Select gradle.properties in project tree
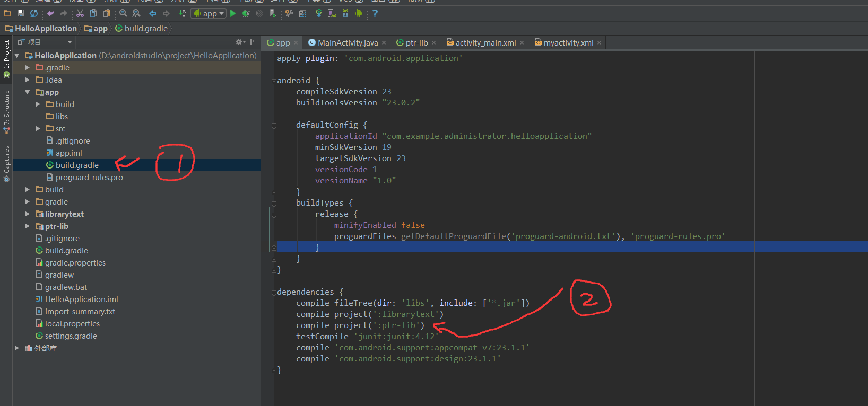The image size is (868, 406). (75, 263)
